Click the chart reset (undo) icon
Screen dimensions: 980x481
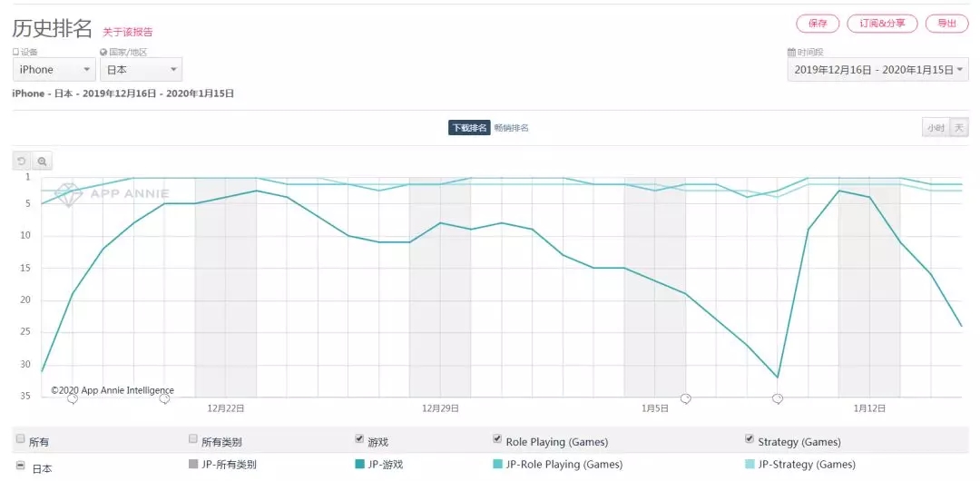tap(21, 161)
